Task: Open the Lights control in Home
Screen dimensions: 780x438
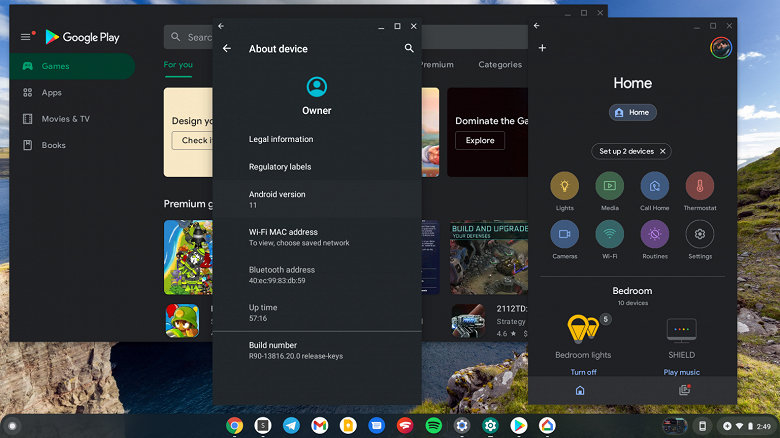Action: click(x=564, y=186)
